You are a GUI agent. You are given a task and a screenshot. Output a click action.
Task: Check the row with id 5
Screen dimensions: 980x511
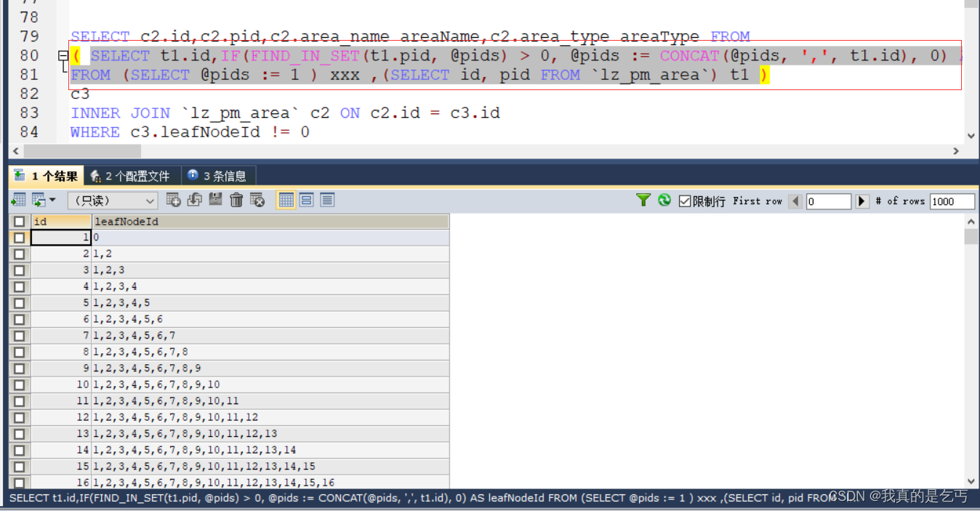(x=19, y=303)
